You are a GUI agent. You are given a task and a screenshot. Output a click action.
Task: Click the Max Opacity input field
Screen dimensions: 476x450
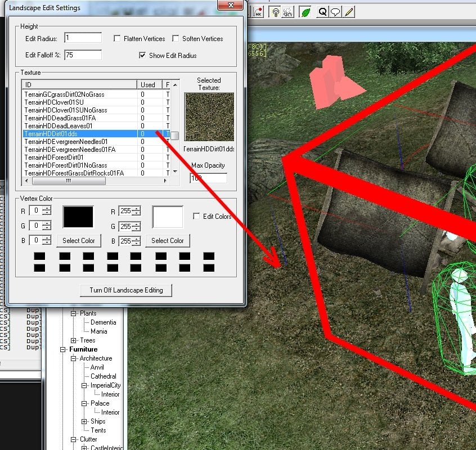(x=209, y=178)
